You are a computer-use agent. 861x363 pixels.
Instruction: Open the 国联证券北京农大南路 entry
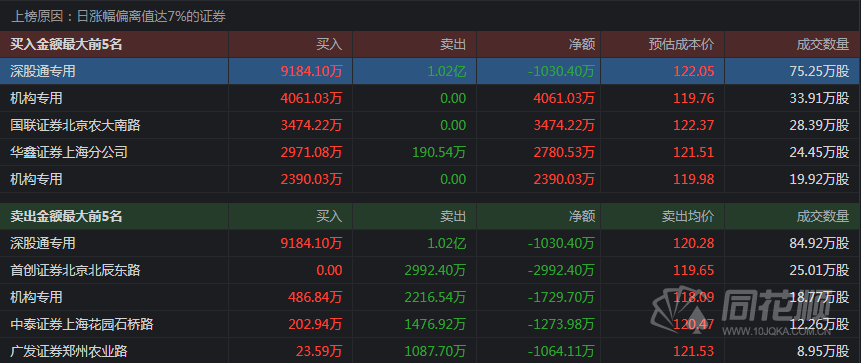(75, 125)
